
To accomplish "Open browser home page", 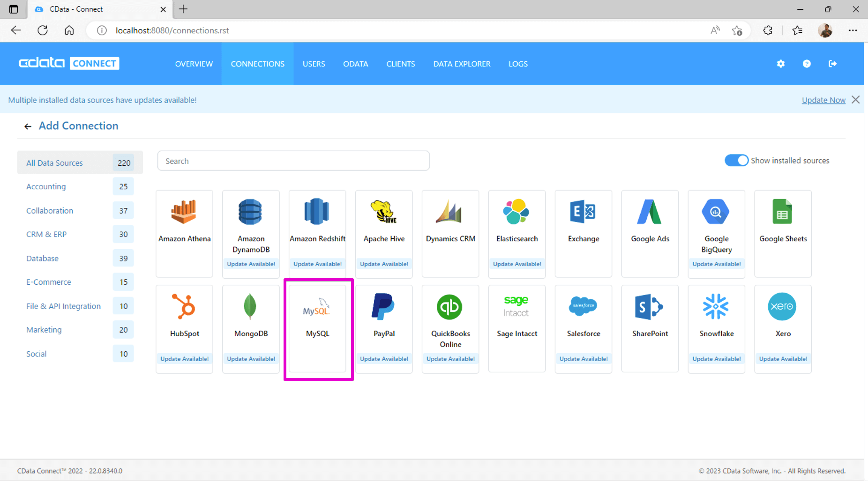I will tap(69, 30).
